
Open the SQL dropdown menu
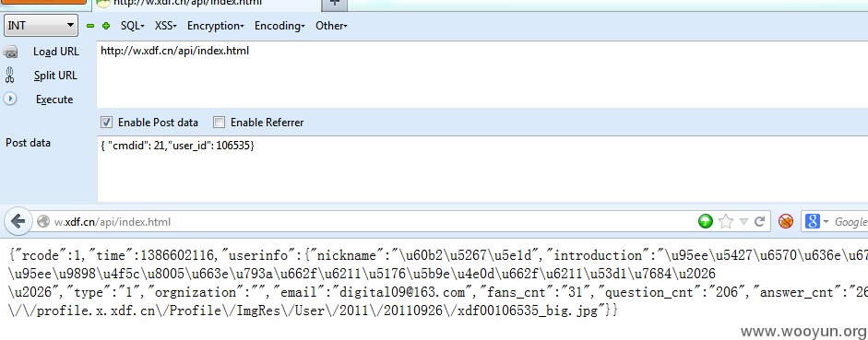pos(132,26)
